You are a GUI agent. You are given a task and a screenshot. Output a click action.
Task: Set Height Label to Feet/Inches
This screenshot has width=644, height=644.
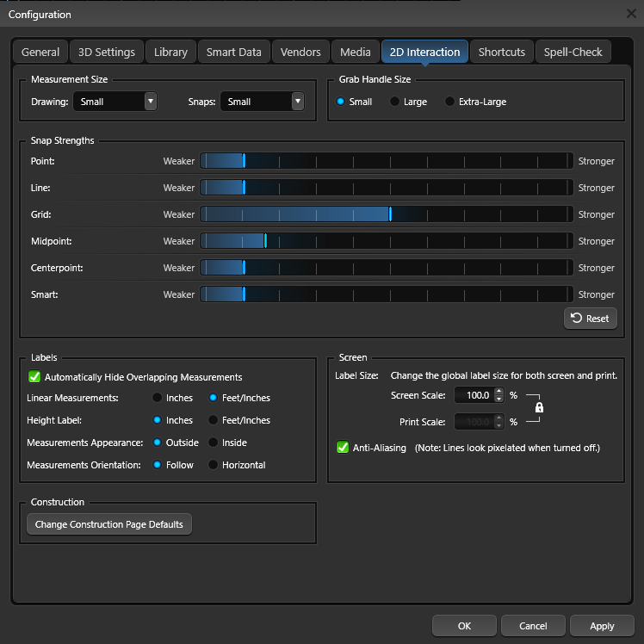(213, 420)
